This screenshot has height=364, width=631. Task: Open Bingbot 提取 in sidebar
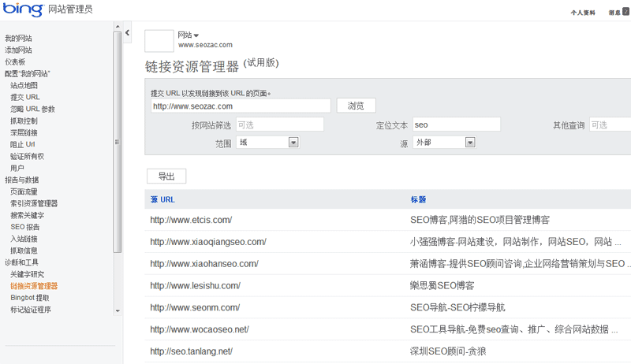30,298
